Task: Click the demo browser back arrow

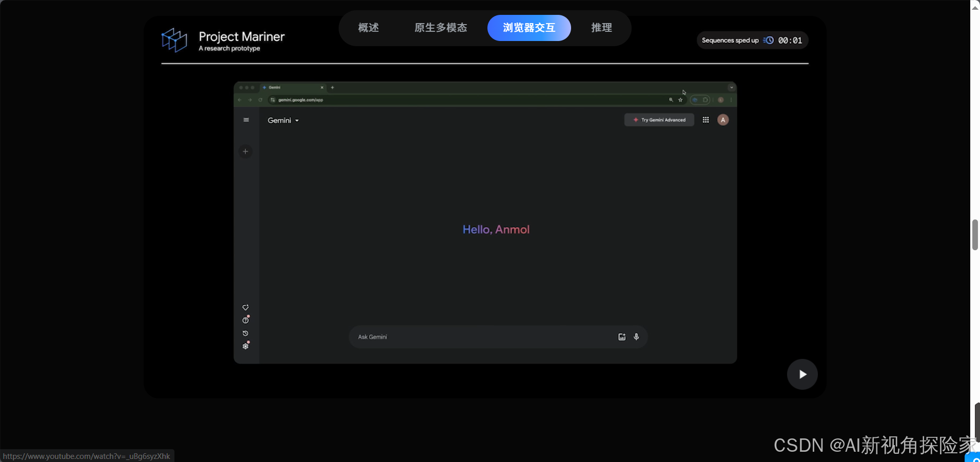Action: (x=240, y=100)
